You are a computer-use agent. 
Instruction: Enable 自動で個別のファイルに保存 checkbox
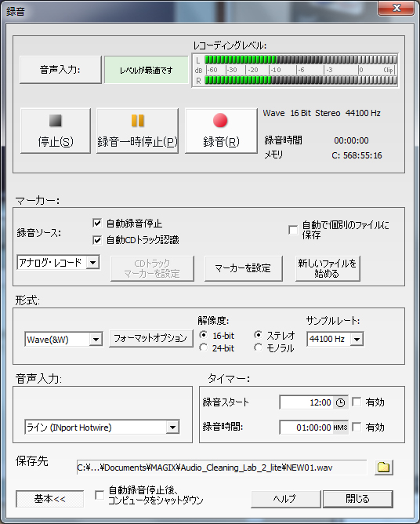coord(293,230)
